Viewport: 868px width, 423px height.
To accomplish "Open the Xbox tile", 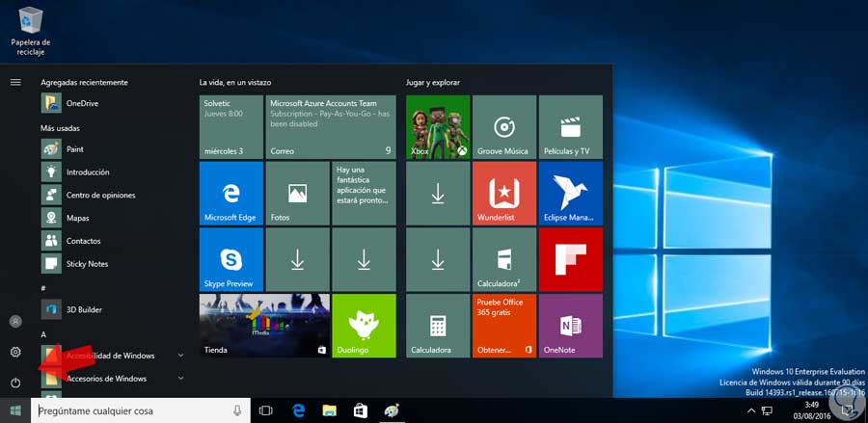I will (439, 127).
